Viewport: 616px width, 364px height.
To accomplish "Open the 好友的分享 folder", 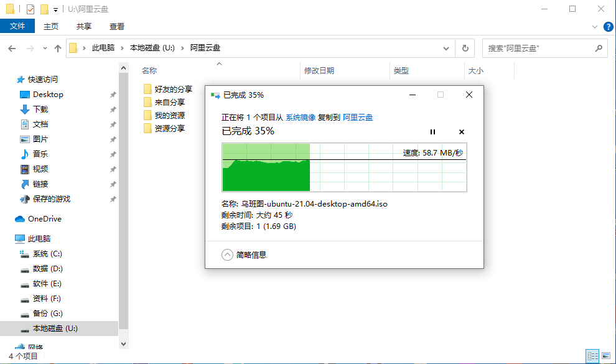I will coord(173,89).
